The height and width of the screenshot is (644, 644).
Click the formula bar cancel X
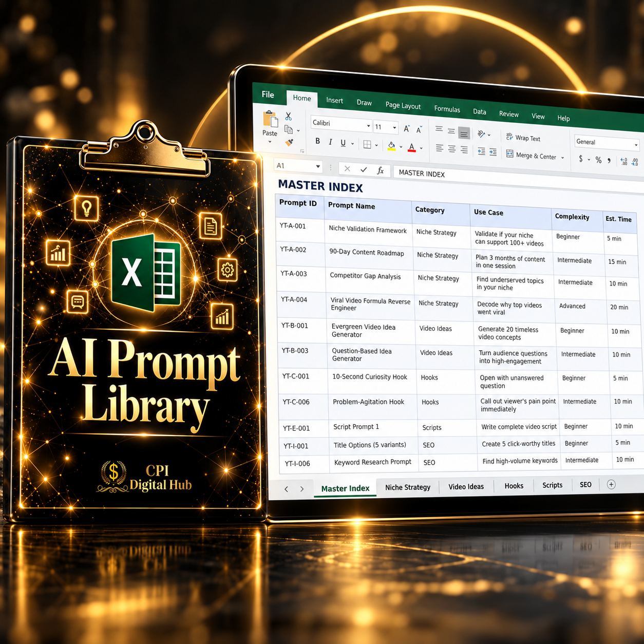click(x=347, y=168)
